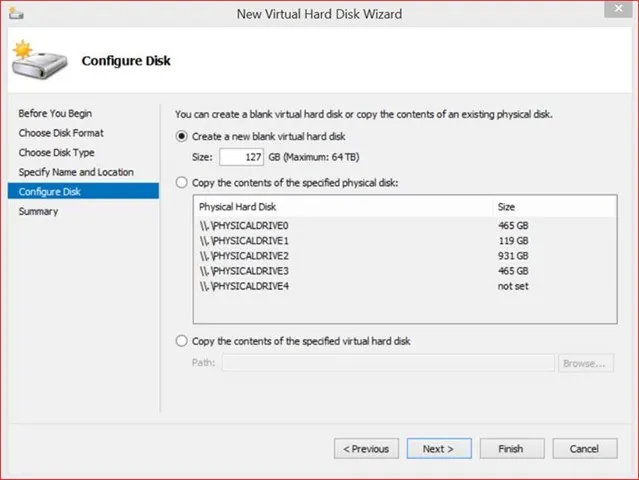639x480 pixels.
Task: Click the disabled Browse button
Action: [586, 363]
